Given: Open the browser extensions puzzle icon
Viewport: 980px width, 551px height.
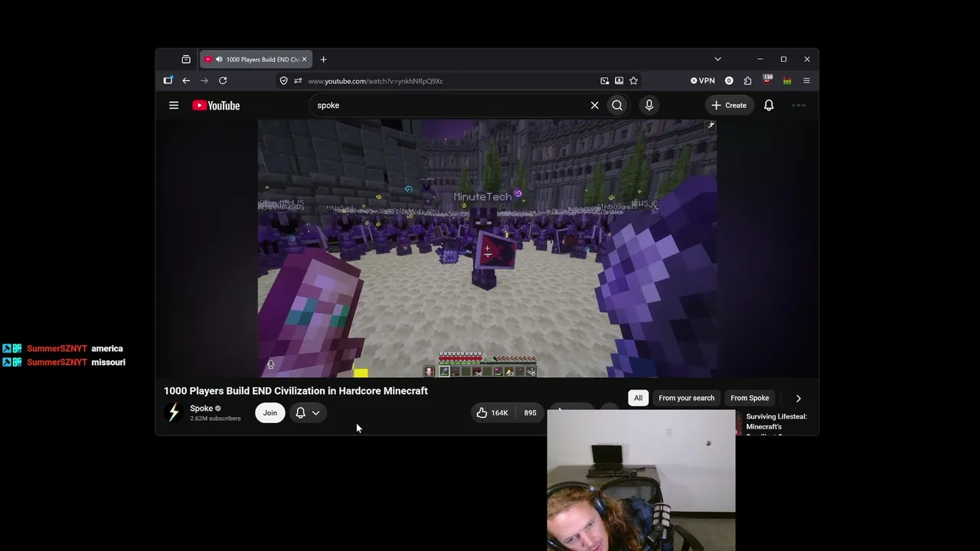Looking at the screenshot, I should click(x=748, y=80).
